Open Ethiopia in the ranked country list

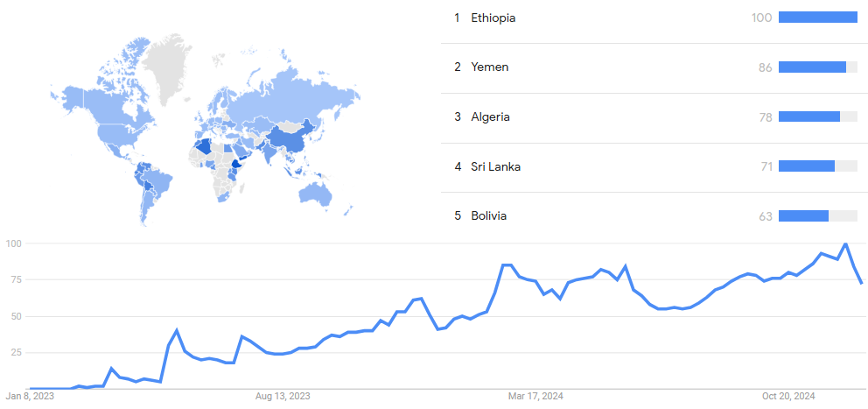[493, 18]
